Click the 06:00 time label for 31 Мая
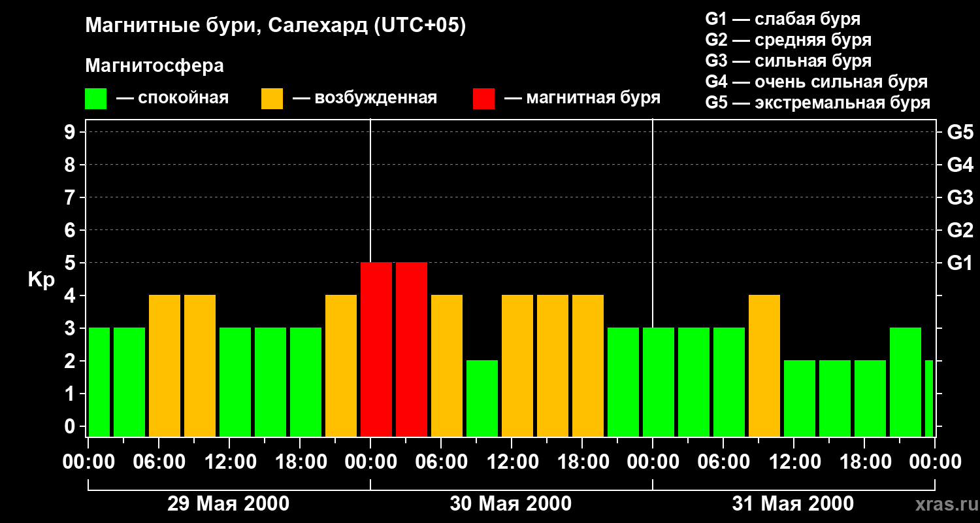 pos(723,462)
